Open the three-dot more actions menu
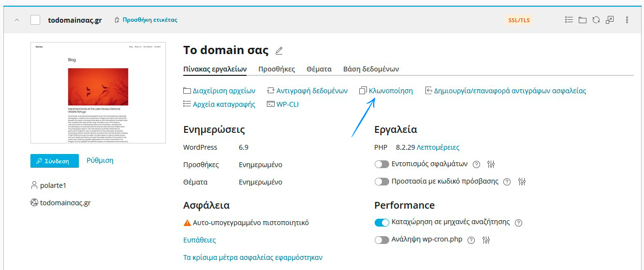Image resolution: width=644 pixels, height=270 pixels. 627,20
